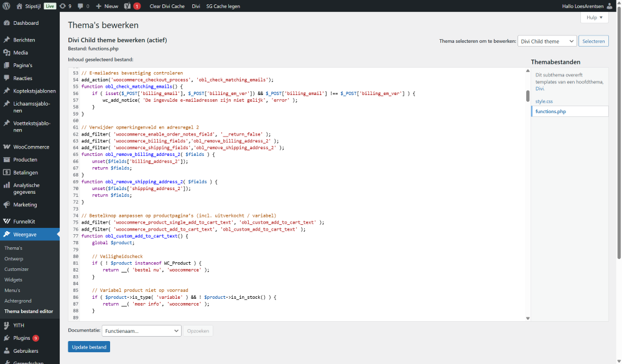Expand the Hulp help panel

tap(595, 17)
